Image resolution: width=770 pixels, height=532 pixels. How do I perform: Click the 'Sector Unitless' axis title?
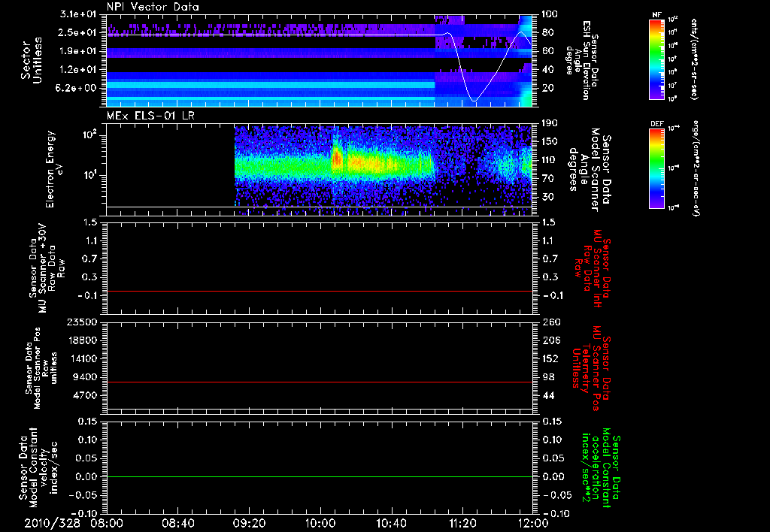pyautogui.click(x=32, y=60)
